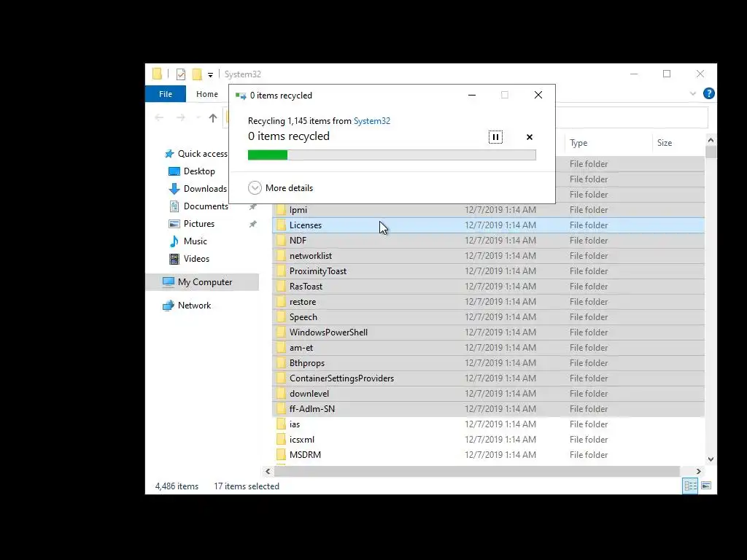The width and height of the screenshot is (747, 560).
Task: Click the Help question mark icon
Action: (x=709, y=93)
